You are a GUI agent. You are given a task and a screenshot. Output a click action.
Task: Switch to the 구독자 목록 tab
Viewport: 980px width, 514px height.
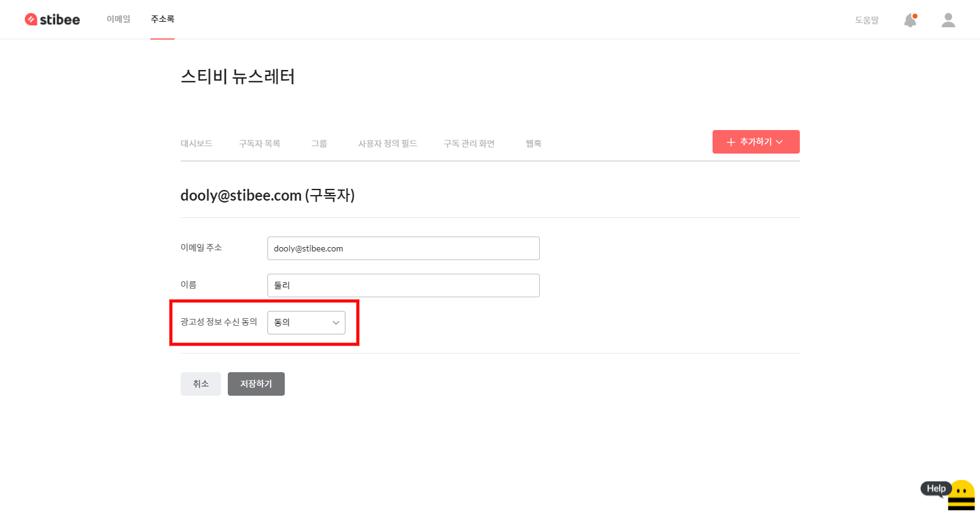[x=259, y=144]
